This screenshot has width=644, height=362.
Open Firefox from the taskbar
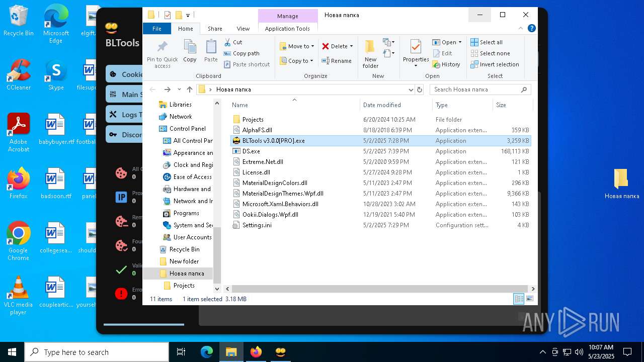(256, 352)
